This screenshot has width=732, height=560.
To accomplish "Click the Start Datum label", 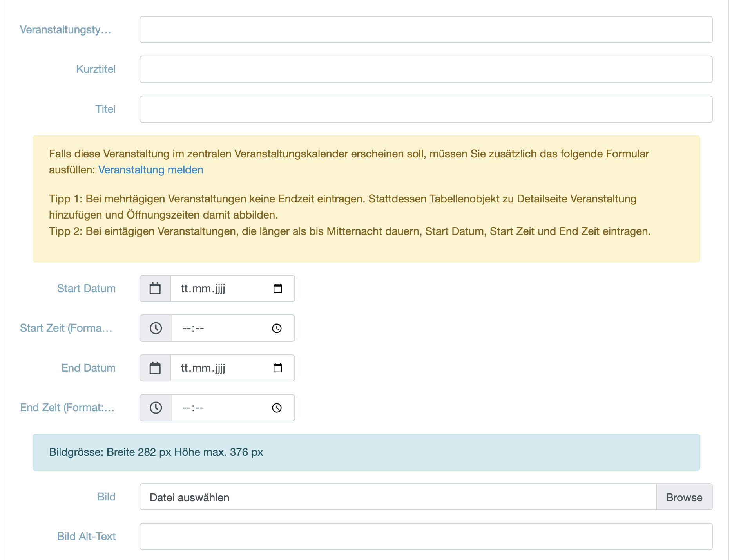I will [86, 289].
